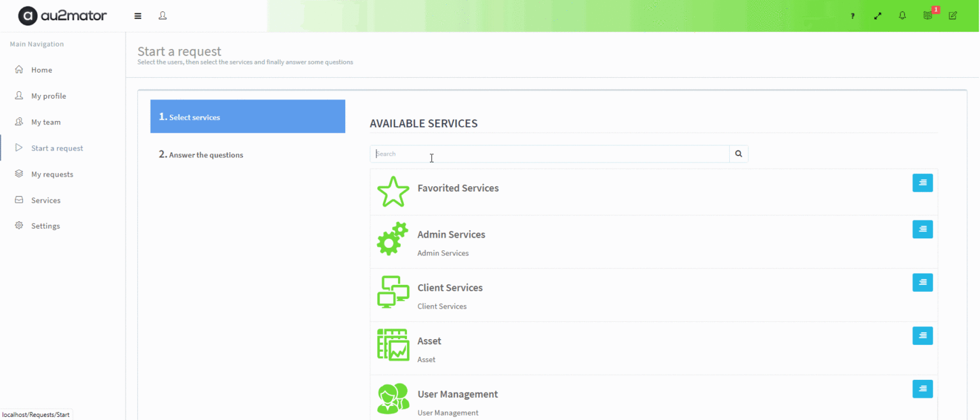980x420 pixels.
Task: Toggle the sidebar with the hamburger icon
Action: (x=137, y=15)
